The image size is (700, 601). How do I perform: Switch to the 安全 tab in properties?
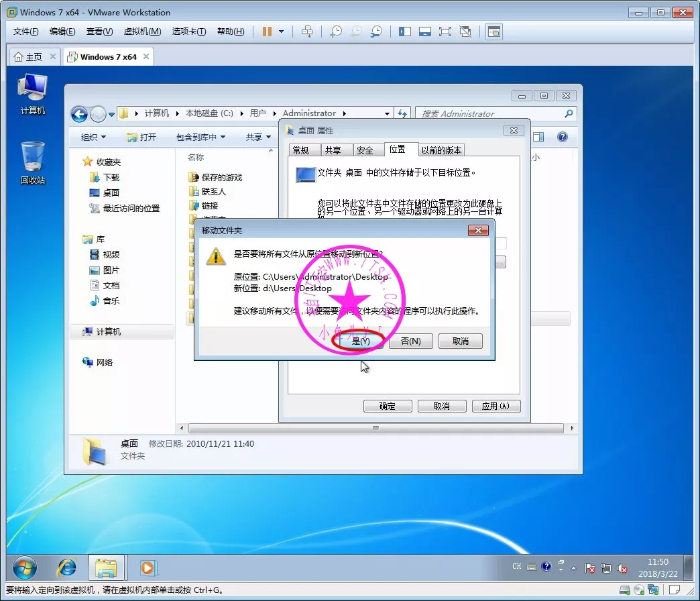tap(365, 150)
